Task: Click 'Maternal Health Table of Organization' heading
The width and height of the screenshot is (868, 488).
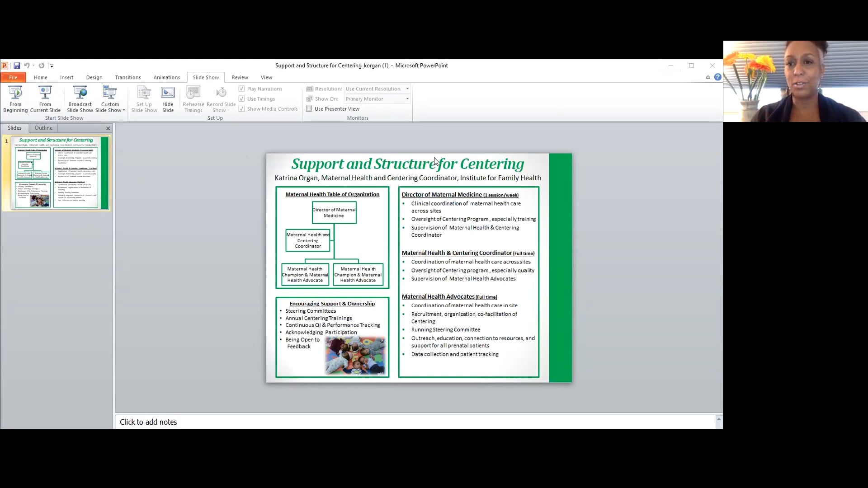Action: click(332, 194)
